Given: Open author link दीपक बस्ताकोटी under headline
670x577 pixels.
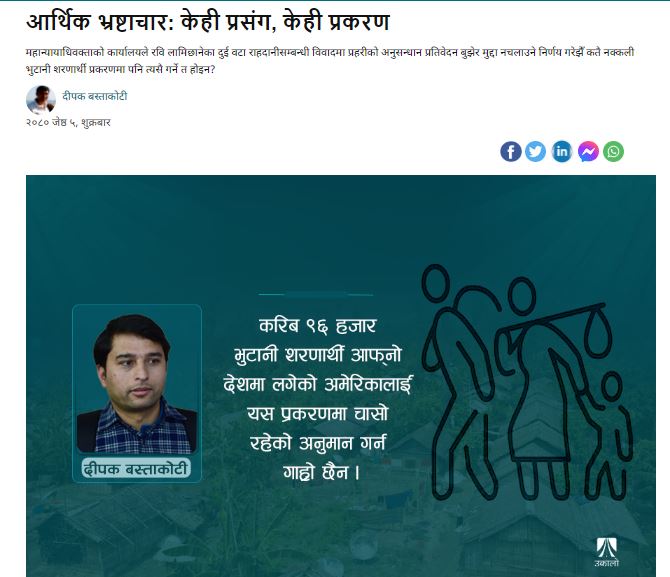Looking at the screenshot, I should click(94, 96).
